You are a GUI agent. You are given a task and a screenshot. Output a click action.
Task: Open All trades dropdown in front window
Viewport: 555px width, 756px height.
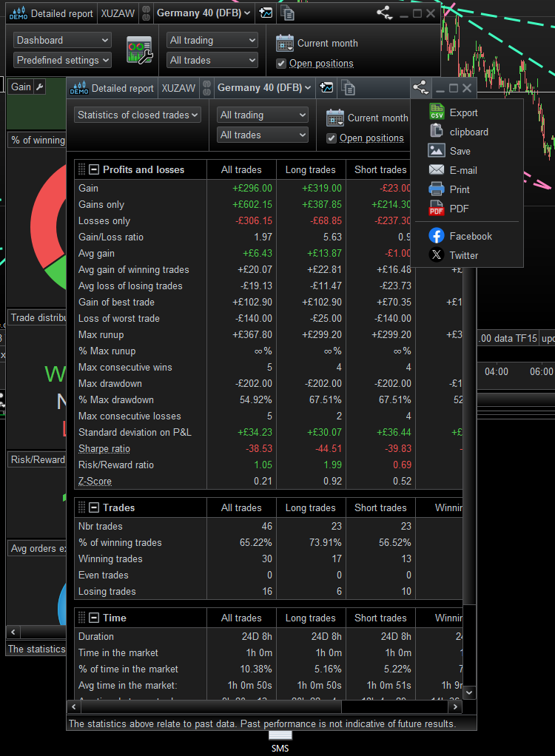(x=262, y=135)
